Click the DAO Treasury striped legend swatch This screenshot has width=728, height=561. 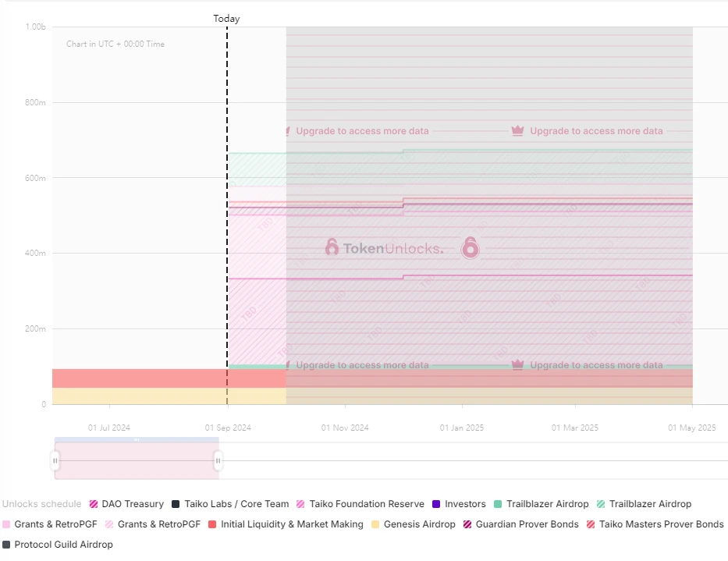pos(94,504)
